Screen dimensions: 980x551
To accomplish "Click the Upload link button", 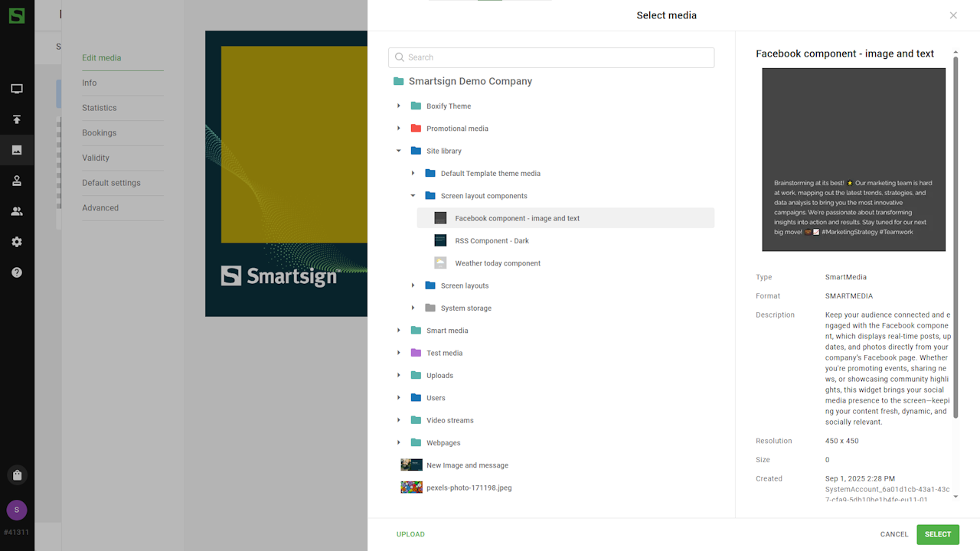I will [x=410, y=534].
